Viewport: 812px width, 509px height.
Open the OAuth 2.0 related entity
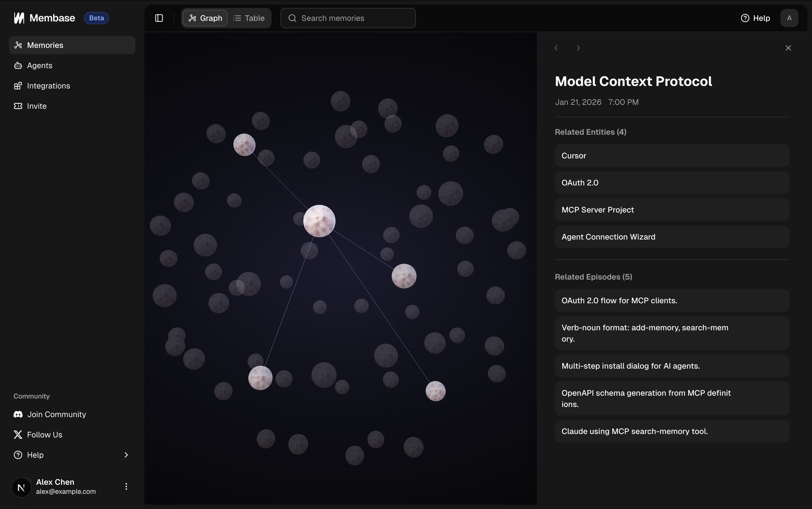pos(671,182)
